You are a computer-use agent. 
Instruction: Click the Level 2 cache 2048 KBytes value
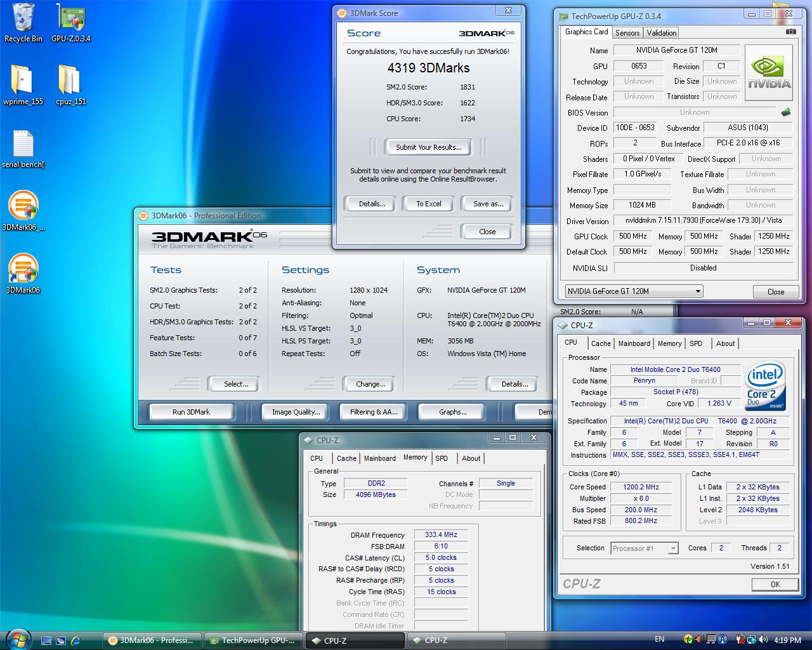click(757, 510)
